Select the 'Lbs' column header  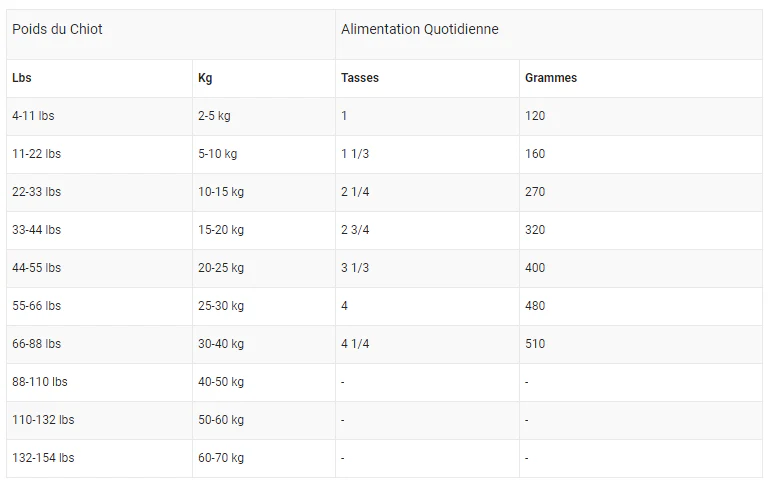click(22, 78)
